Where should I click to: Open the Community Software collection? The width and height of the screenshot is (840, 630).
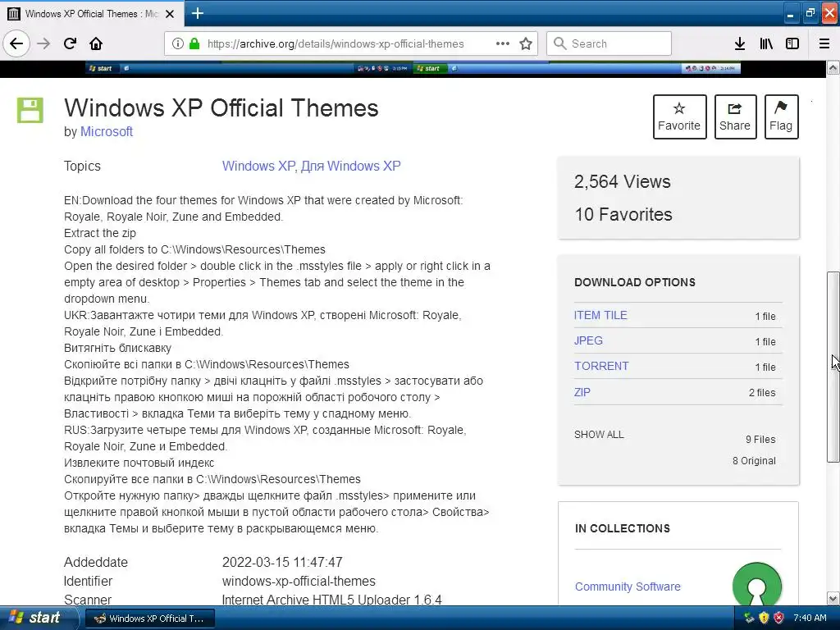(628, 587)
